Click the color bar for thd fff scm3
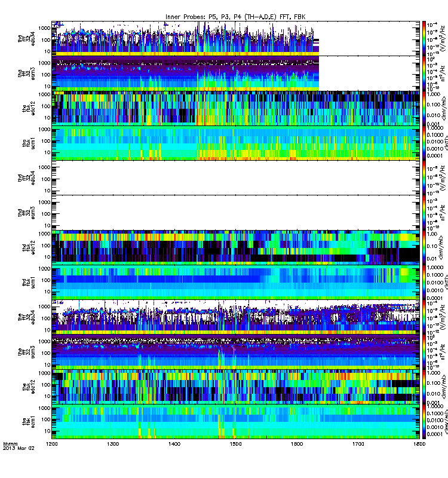 pyautogui.click(x=424, y=213)
